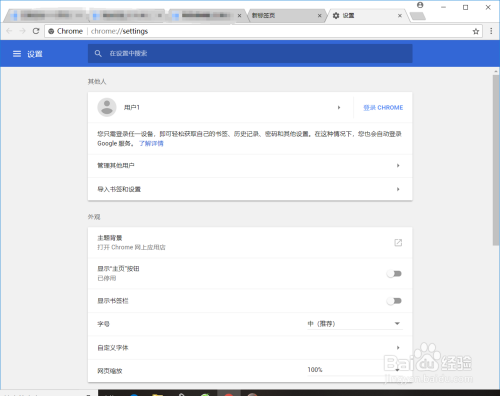Open the Chrome Web Store via the 主题背景 external link icon

[x=398, y=242]
